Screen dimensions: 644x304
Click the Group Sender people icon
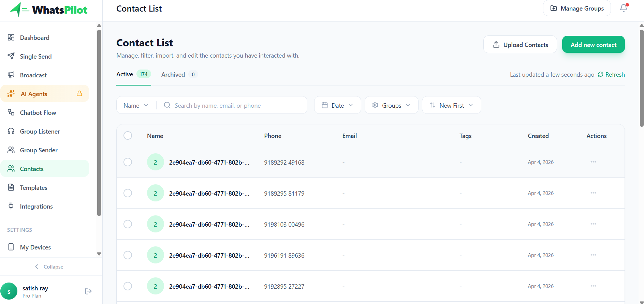pyautogui.click(x=11, y=150)
